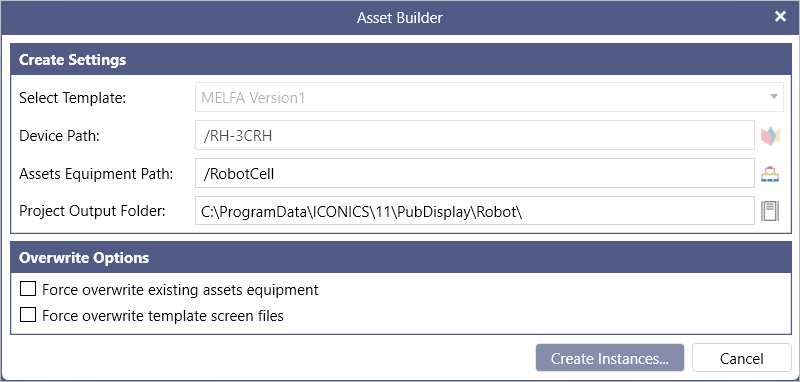Click the Create Settings section header

tap(401, 59)
